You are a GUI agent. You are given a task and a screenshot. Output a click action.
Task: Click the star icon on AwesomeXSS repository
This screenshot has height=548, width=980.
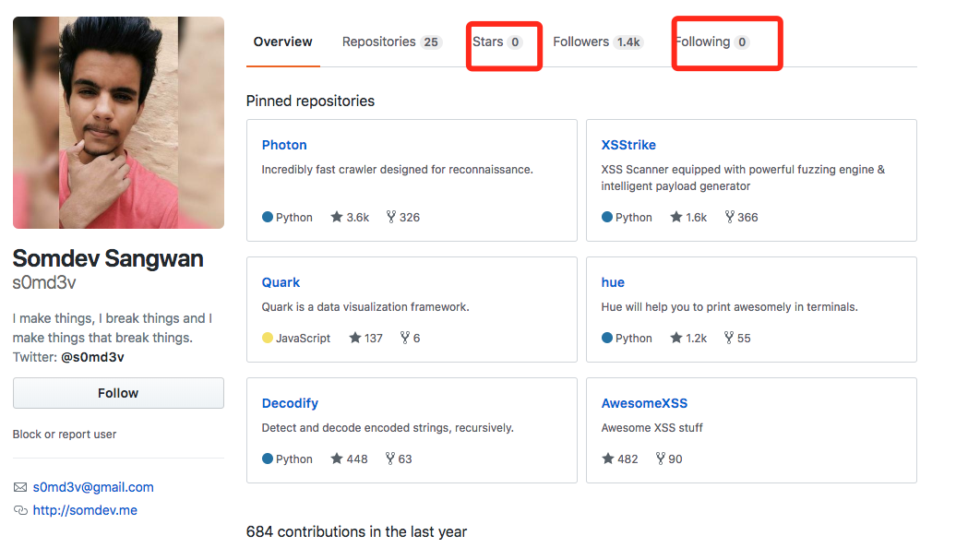[x=608, y=459]
